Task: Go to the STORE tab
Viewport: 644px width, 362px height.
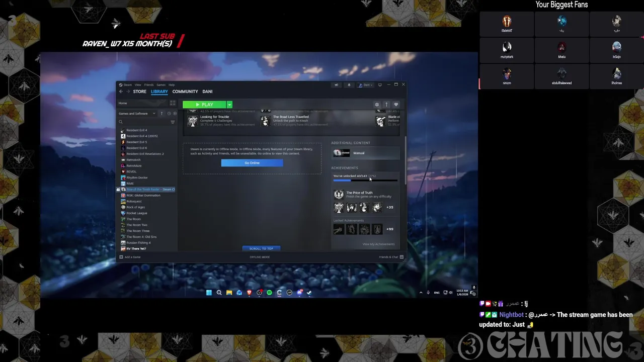Action: pos(140,92)
